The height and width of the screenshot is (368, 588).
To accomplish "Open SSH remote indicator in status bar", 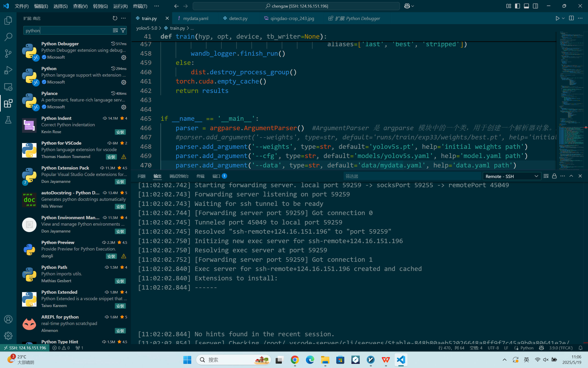I will (x=25, y=348).
